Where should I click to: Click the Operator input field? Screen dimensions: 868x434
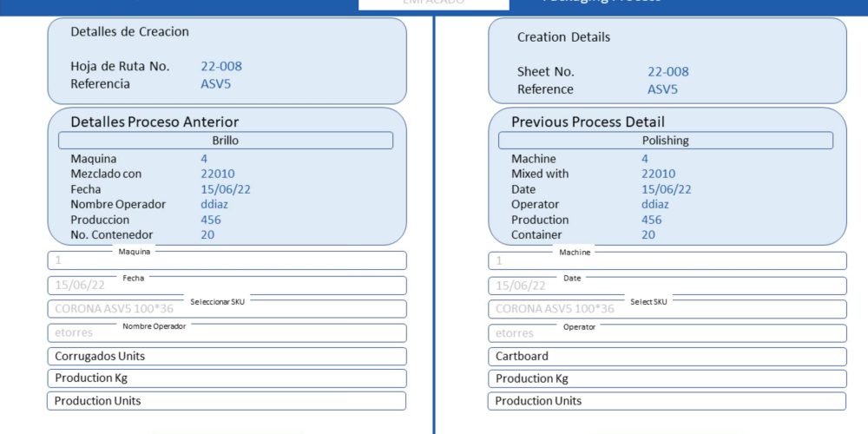(x=667, y=333)
